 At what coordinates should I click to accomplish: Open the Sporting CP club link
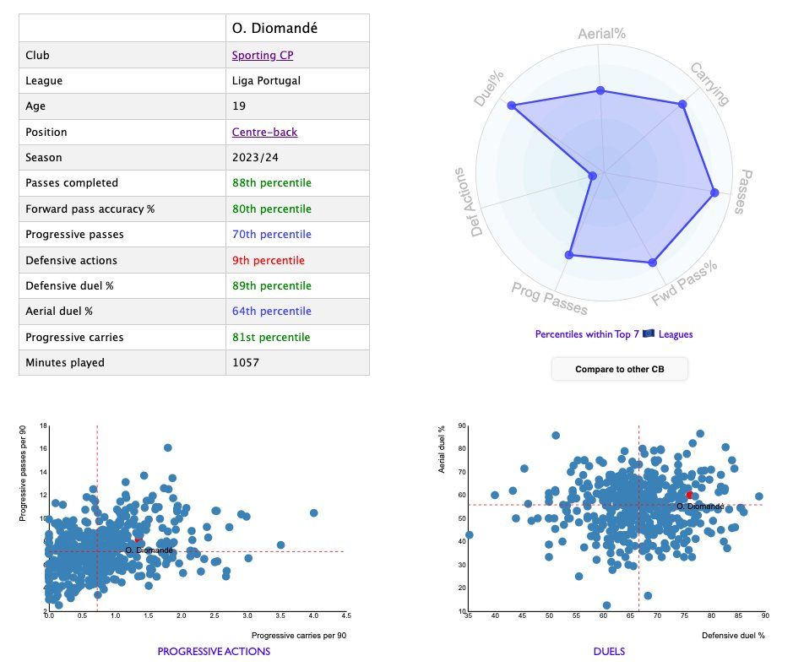coord(263,56)
